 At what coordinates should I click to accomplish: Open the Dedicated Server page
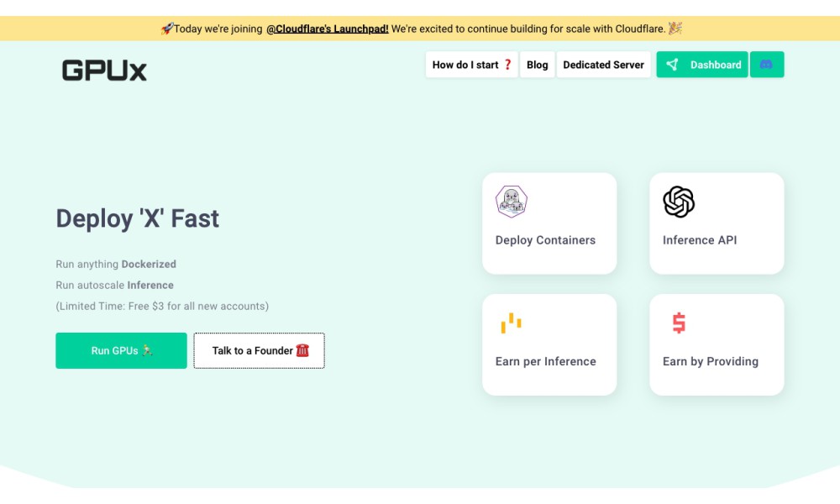click(x=603, y=65)
